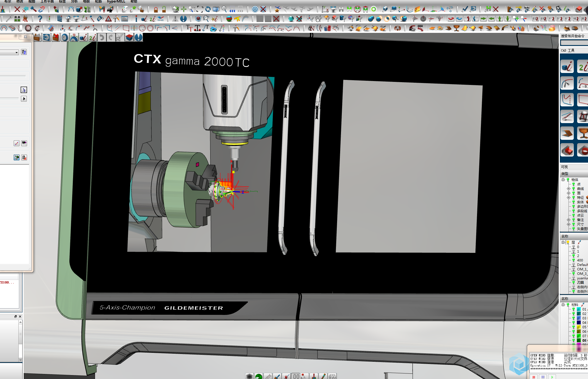
Task: Click the yellow swatch for material 05
Action: (579, 327)
